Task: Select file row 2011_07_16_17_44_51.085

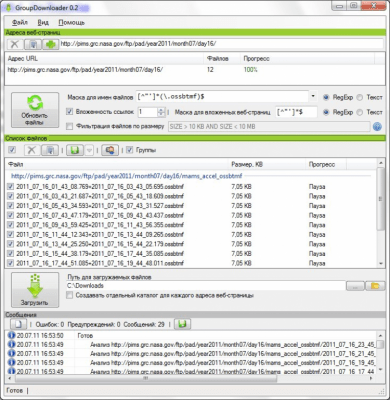Action: [192, 263]
